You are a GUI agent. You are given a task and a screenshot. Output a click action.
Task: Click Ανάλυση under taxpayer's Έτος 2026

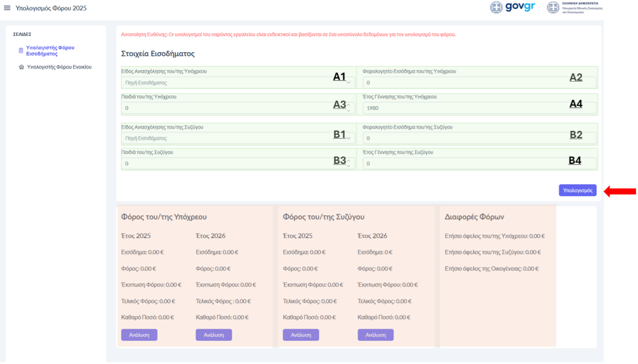coord(214,335)
